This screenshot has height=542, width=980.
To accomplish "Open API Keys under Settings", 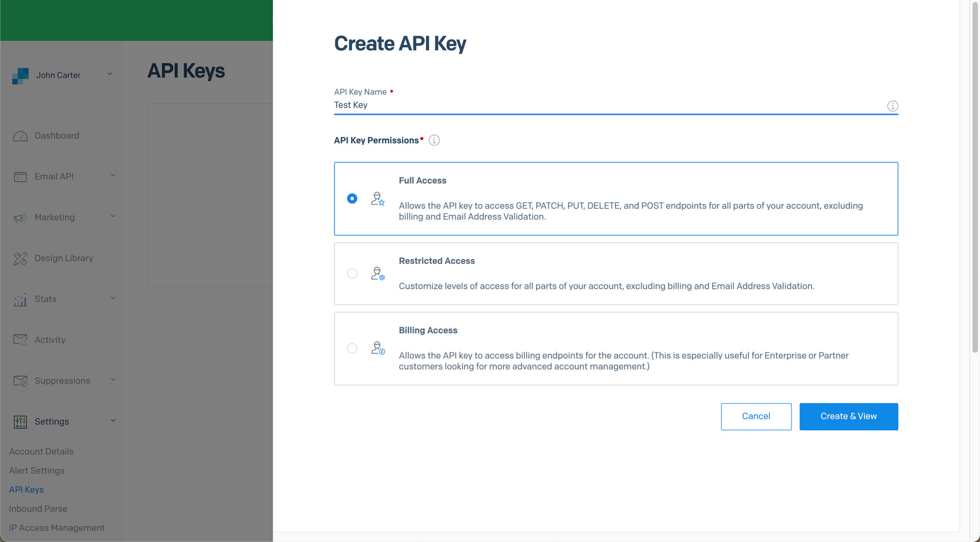I will (26, 490).
